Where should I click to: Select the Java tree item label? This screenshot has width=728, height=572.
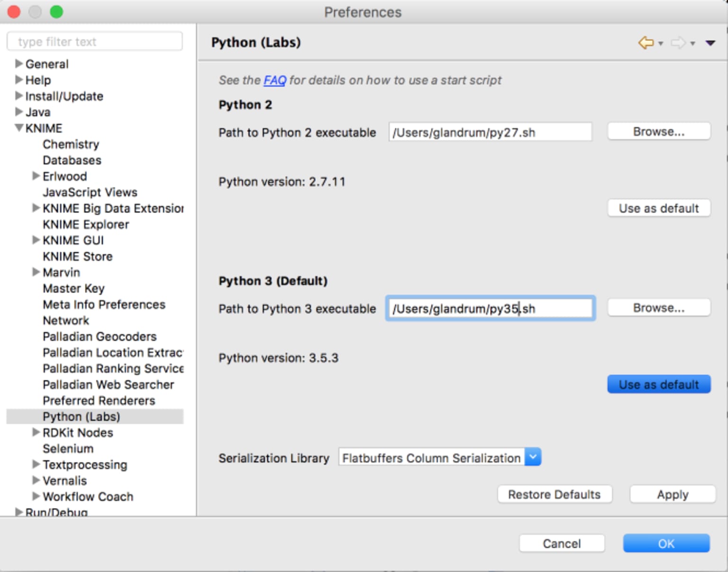point(38,112)
